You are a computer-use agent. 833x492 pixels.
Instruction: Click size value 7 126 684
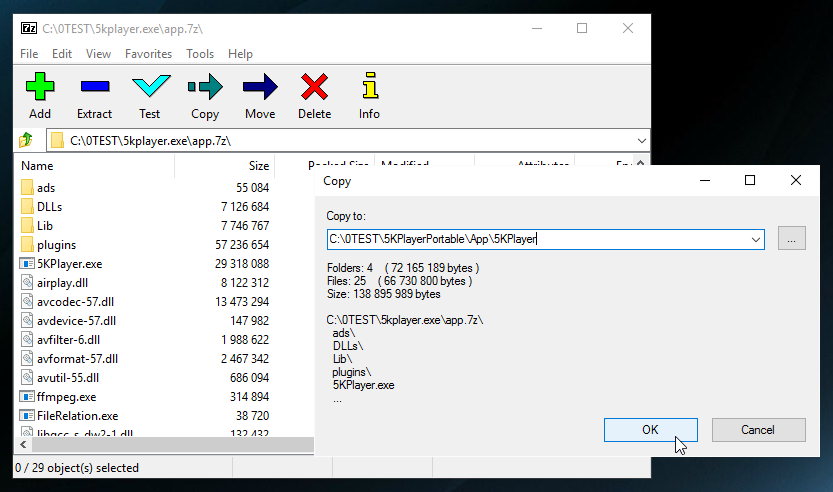point(245,207)
